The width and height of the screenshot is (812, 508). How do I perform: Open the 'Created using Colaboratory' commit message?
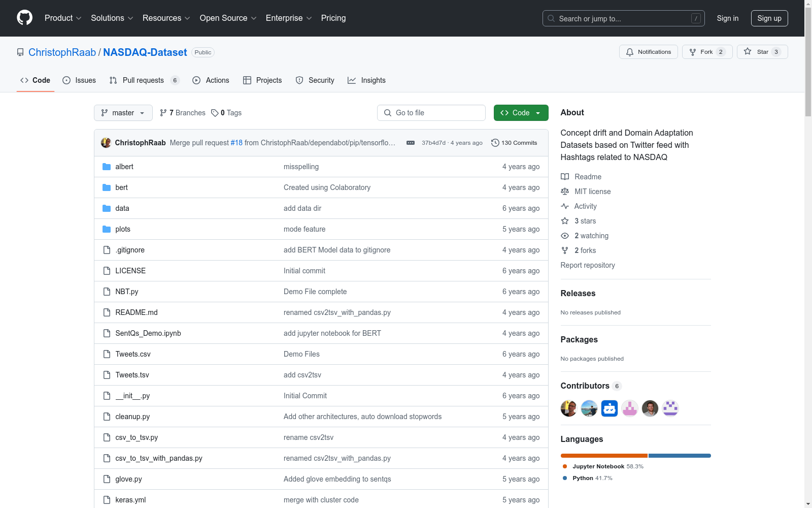tap(327, 187)
